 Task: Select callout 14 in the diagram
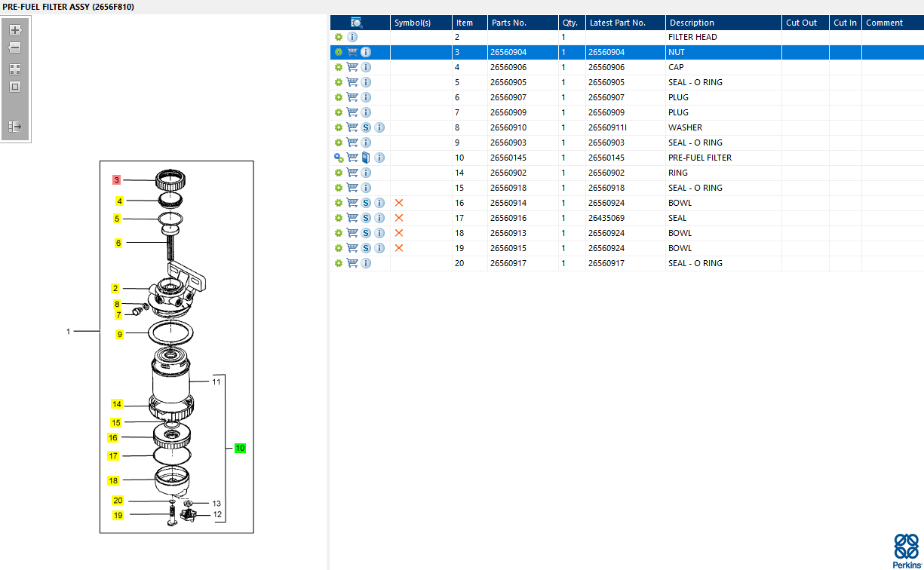point(117,404)
